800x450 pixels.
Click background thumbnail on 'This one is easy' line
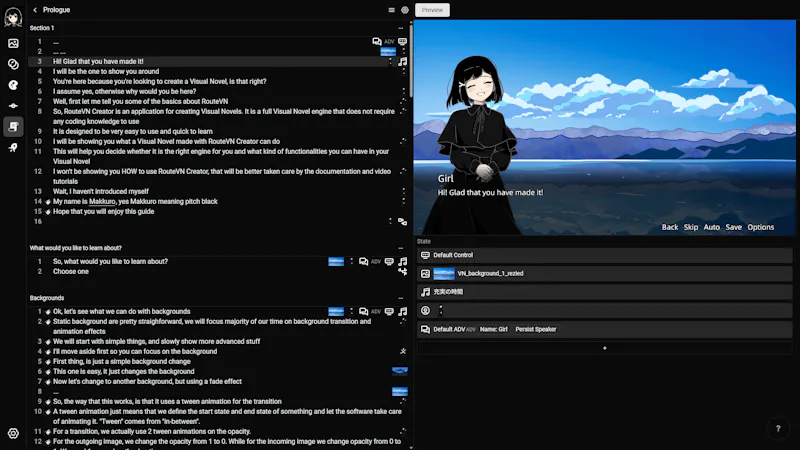pyautogui.click(x=399, y=371)
